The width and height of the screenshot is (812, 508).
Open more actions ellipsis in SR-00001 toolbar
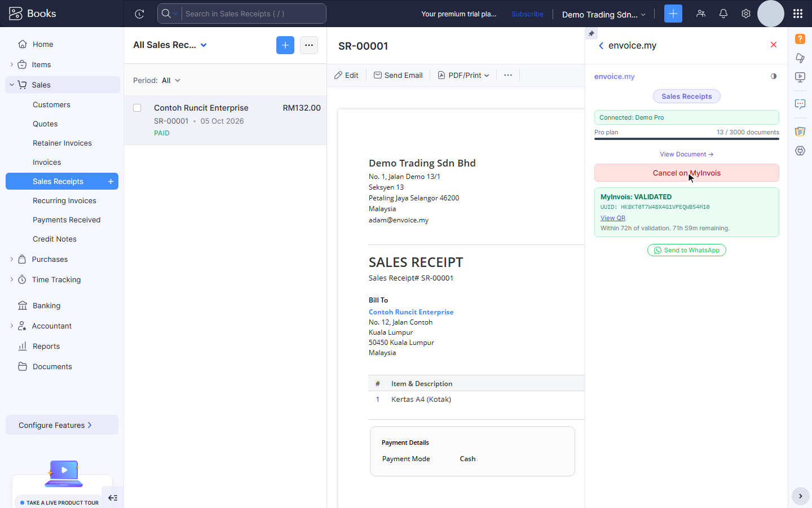(508, 75)
